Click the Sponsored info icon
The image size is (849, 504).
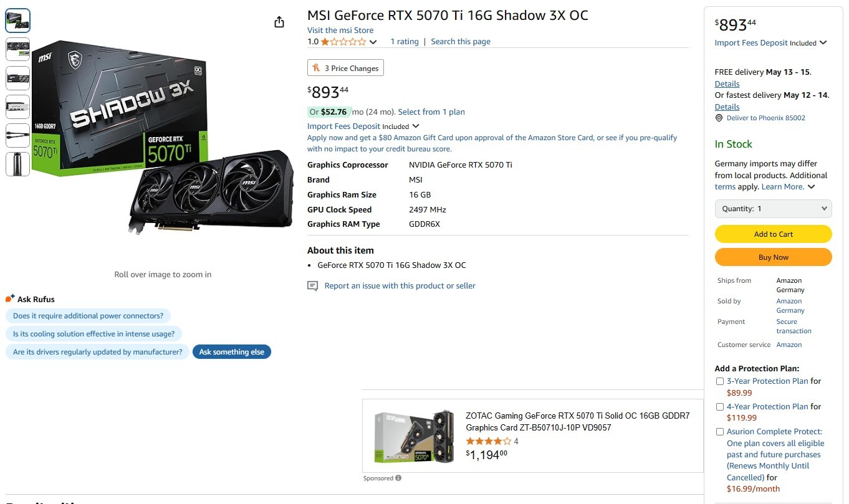pyautogui.click(x=398, y=478)
